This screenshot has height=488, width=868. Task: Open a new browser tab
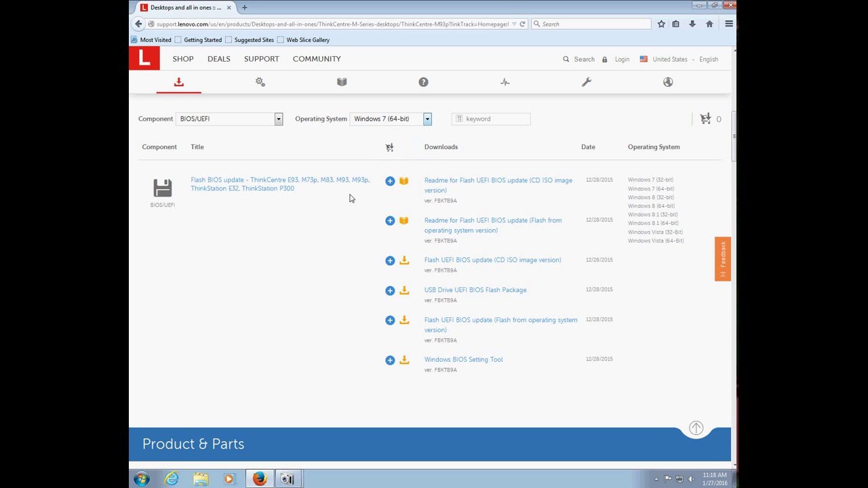pos(244,7)
